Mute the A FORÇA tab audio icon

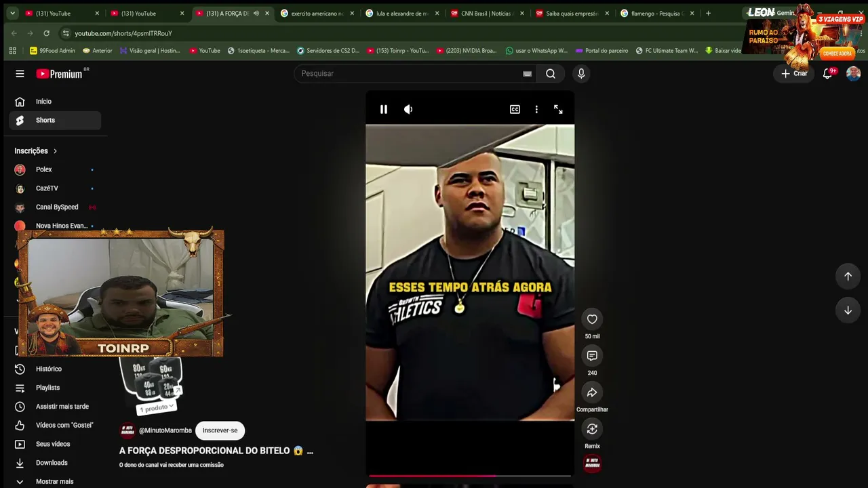click(256, 14)
